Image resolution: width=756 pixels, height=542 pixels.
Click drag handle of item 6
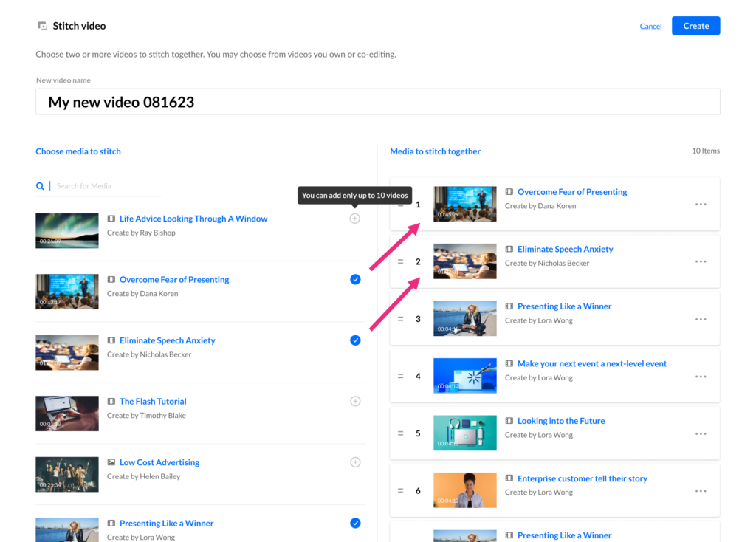click(x=401, y=490)
